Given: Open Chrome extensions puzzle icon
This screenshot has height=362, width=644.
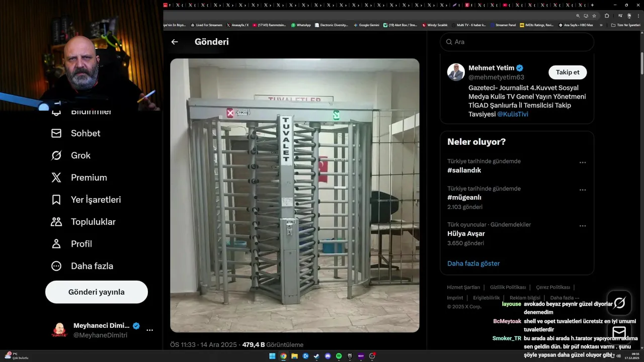Looking at the screenshot, I should [607, 16].
